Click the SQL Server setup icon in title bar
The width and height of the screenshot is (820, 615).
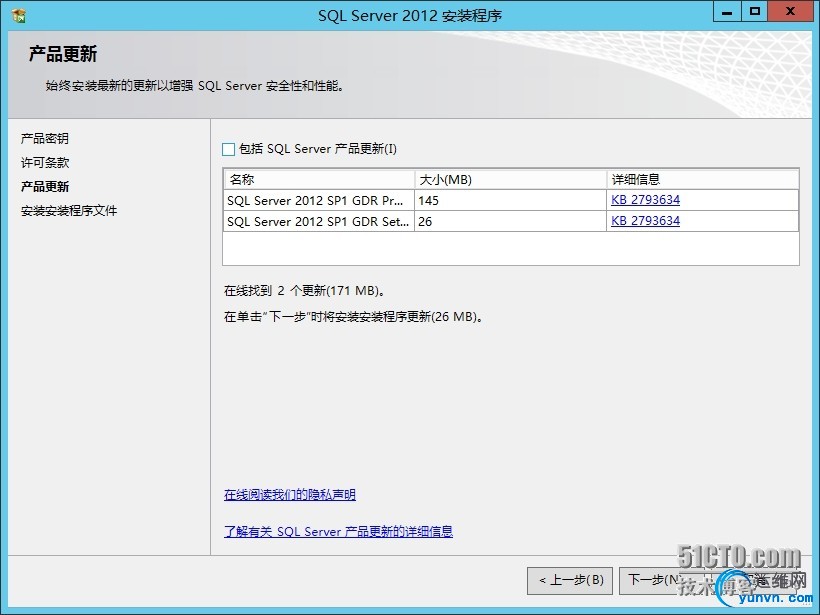click(19, 16)
